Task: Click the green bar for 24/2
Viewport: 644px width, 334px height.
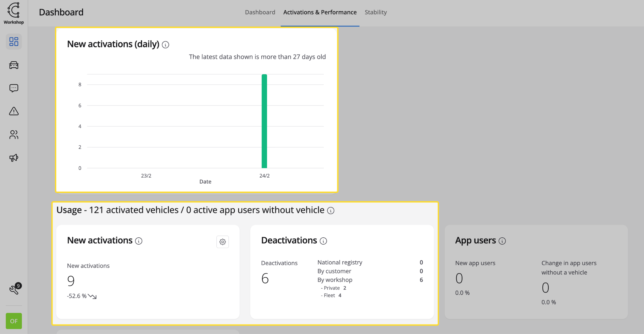Action: pos(264,121)
